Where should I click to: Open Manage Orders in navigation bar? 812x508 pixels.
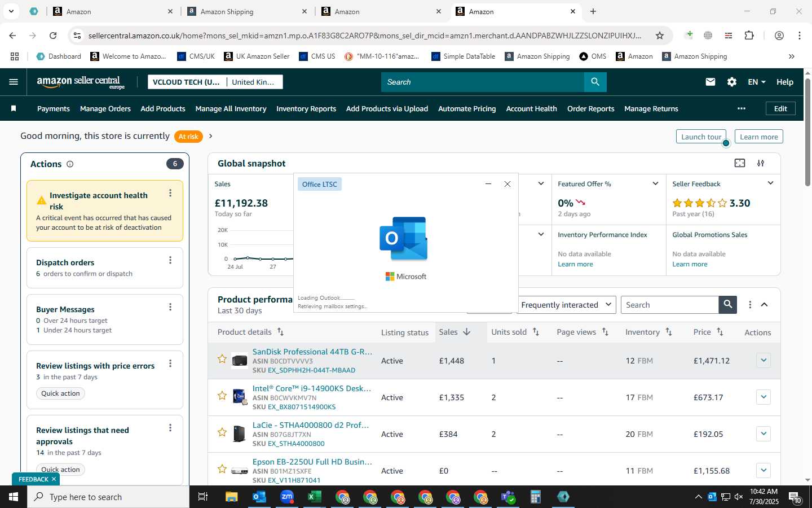(105, 108)
